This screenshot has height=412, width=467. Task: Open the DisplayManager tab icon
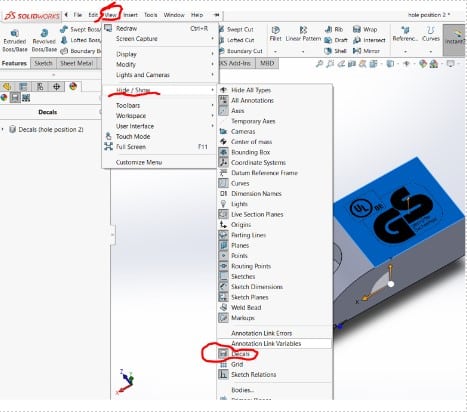(73, 87)
